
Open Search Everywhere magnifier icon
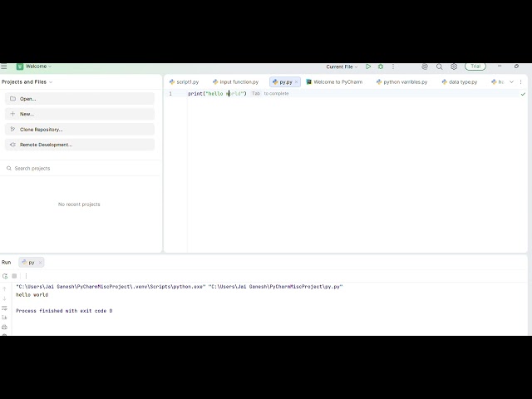pyautogui.click(x=440, y=66)
